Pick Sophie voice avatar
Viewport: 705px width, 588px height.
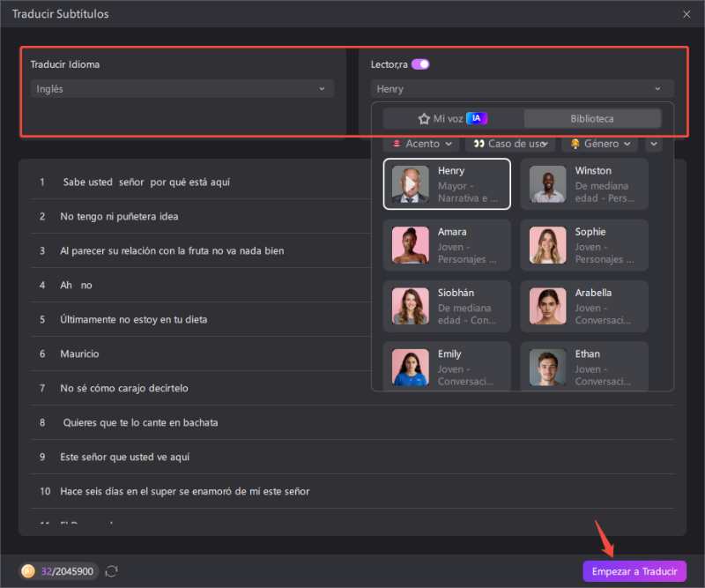click(x=548, y=245)
